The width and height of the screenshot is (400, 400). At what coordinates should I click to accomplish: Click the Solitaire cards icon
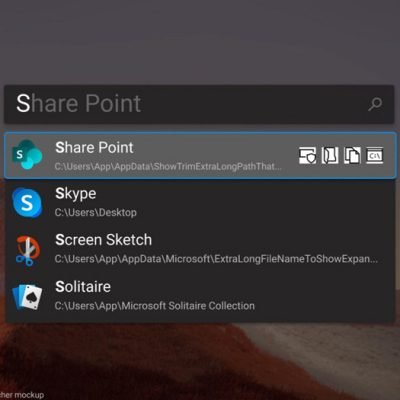[x=27, y=296]
